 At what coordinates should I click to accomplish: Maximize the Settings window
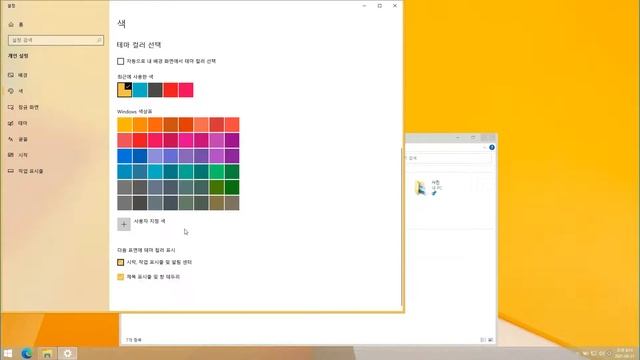tap(380, 6)
